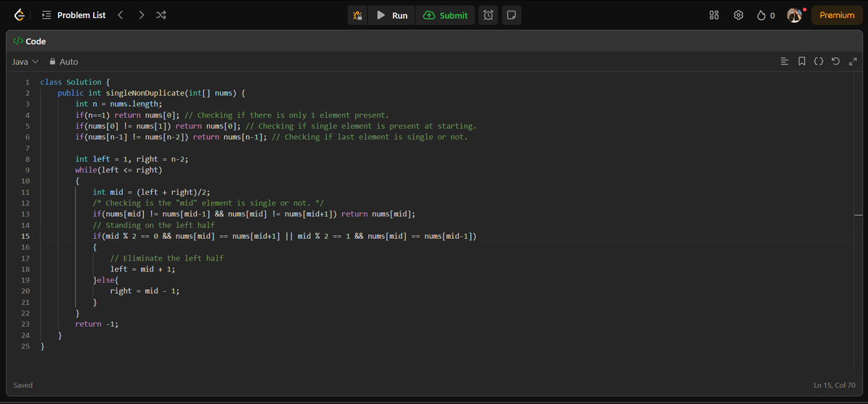Reset code to default with undo icon
This screenshot has height=404, width=868.
pyautogui.click(x=836, y=62)
